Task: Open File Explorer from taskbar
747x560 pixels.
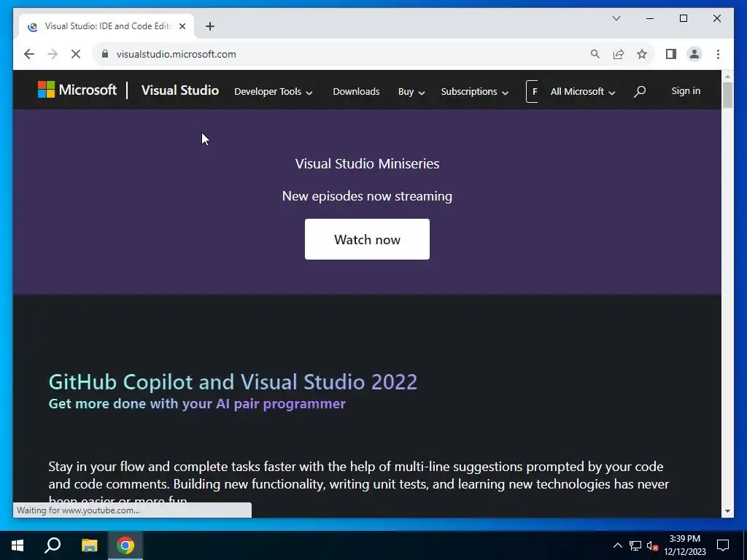Action: pyautogui.click(x=89, y=545)
